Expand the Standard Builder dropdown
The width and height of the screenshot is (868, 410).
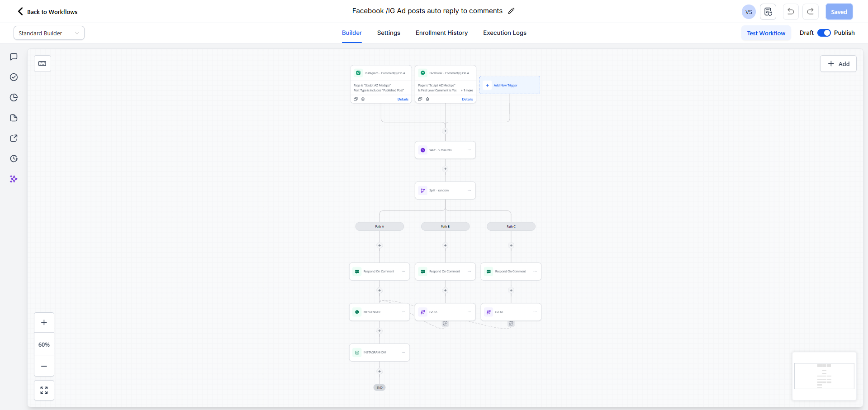(49, 33)
